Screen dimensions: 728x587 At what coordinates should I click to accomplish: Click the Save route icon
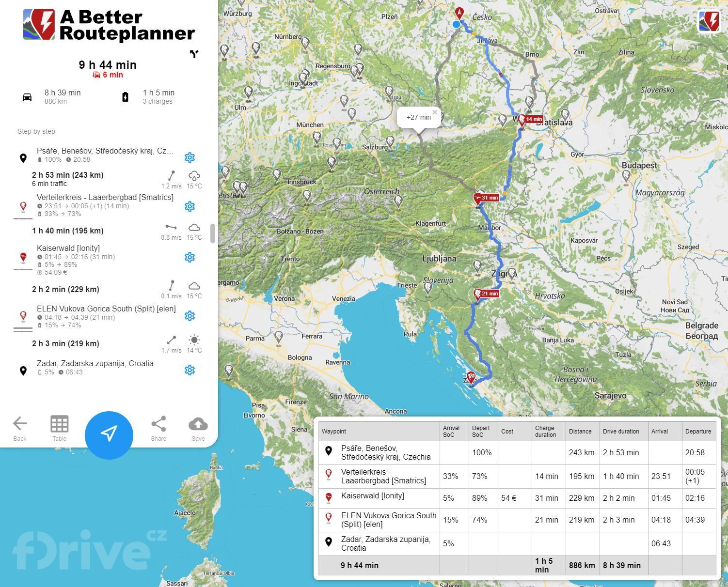198,424
